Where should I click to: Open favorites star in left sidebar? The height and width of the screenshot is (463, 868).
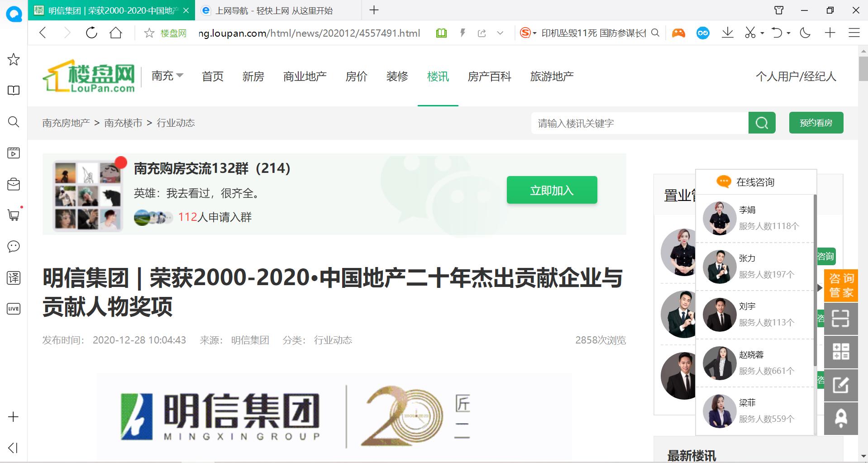(14, 59)
